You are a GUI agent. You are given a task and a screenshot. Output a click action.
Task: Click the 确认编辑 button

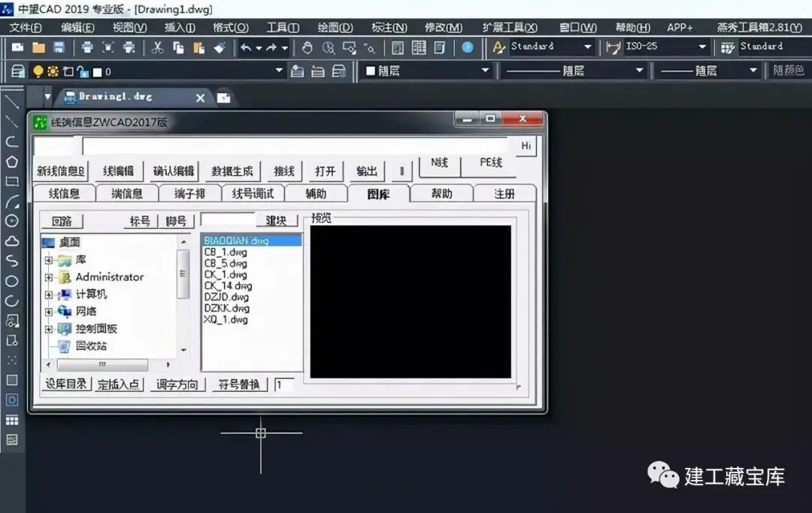[174, 171]
